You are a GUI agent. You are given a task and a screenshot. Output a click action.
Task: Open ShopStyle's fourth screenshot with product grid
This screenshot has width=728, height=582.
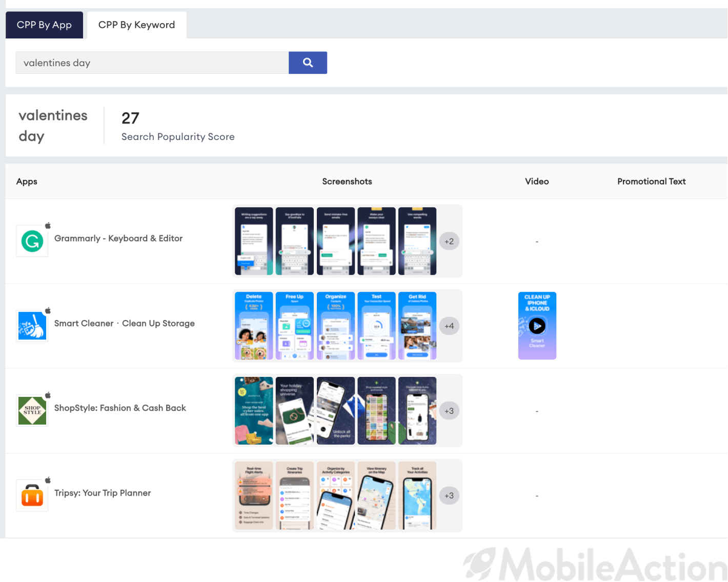(x=377, y=411)
